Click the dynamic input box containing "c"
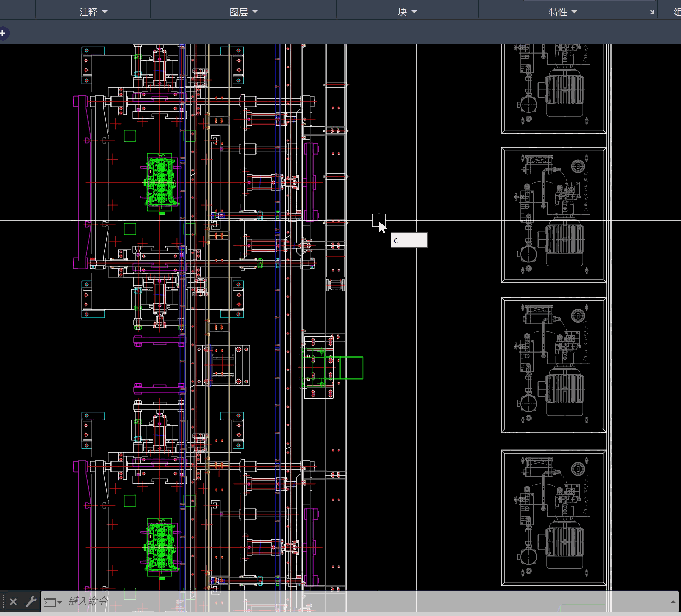This screenshot has height=616, width=681. [x=409, y=240]
